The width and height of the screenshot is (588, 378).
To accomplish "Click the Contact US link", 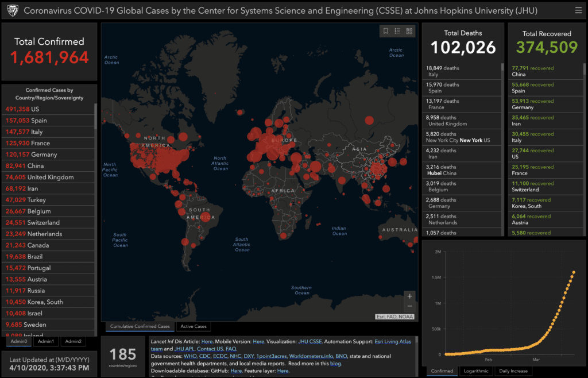I will [210, 349].
